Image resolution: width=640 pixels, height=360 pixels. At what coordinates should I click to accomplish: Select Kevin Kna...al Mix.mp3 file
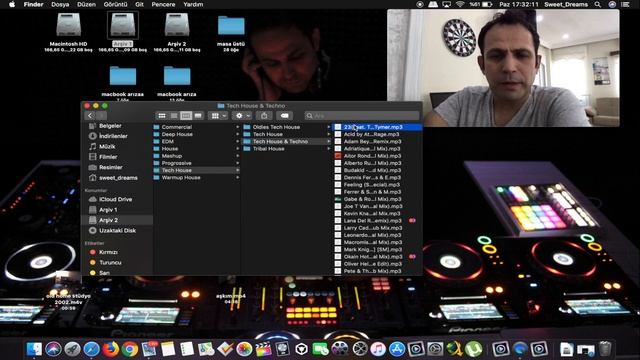click(378, 213)
